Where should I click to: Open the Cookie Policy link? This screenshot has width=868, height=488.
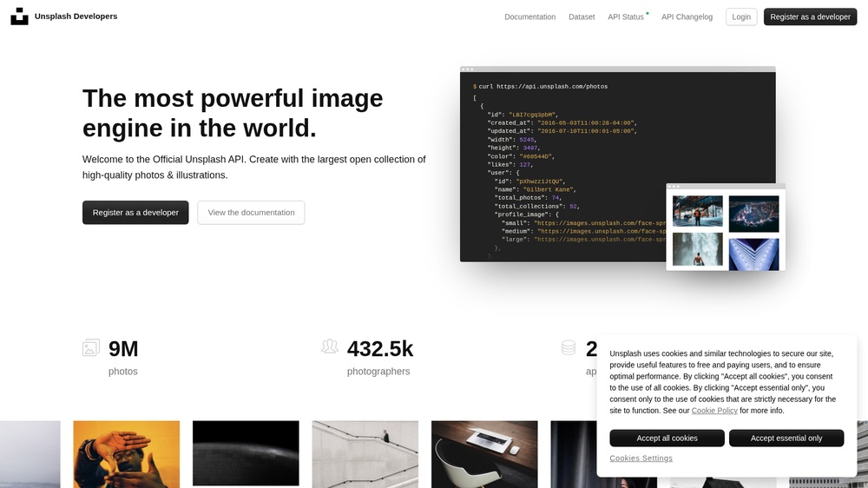click(x=714, y=411)
